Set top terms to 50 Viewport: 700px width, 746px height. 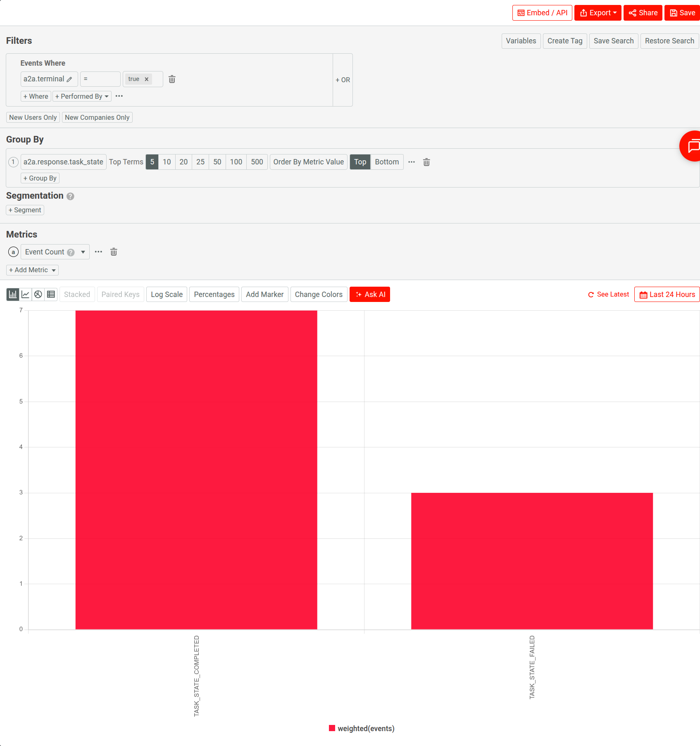click(x=217, y=162)
